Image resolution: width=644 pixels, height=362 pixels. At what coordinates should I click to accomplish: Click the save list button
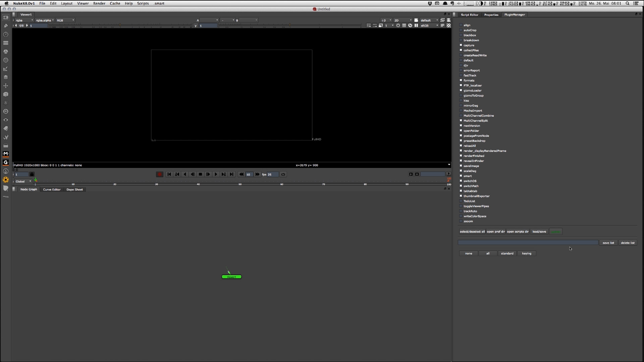point(608,243)
